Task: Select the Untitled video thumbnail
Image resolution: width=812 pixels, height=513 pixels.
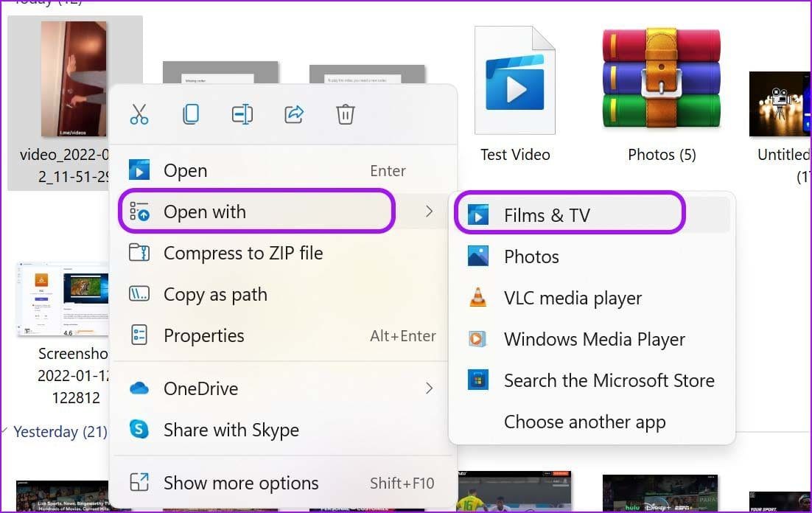Action: tap(780, 104)
